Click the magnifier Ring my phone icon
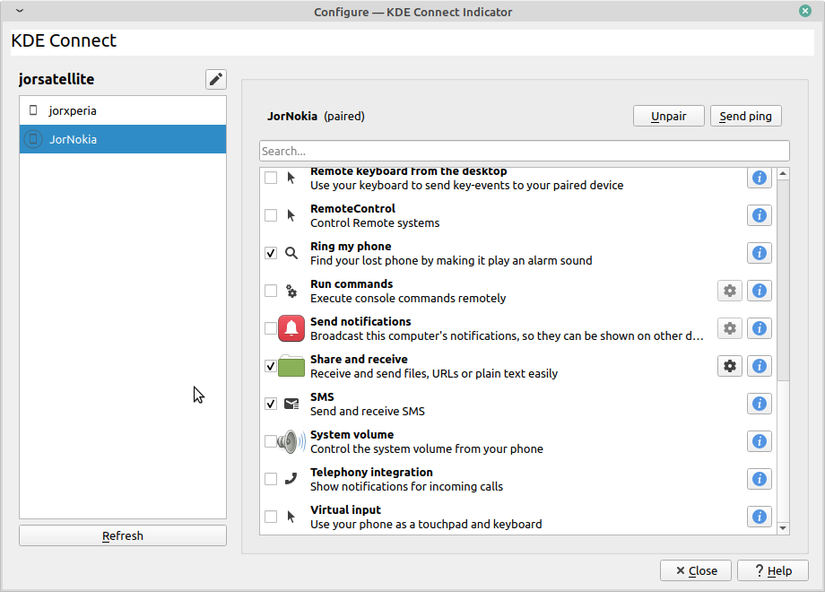This screenshot has width=825, height=592. 291,253
